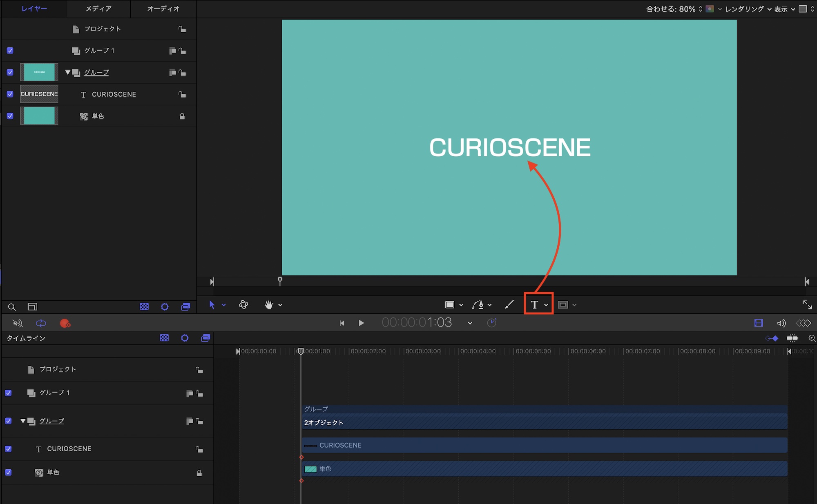
Task: Select the hand pan tool
Action: click(268, 305)
